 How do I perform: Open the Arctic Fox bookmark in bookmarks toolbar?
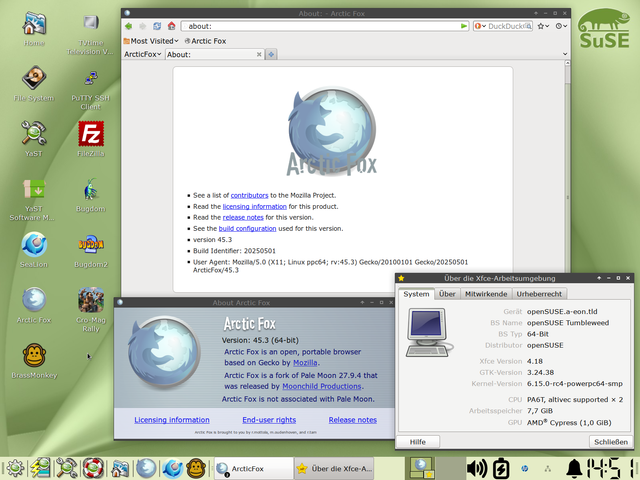pos(205,41)
